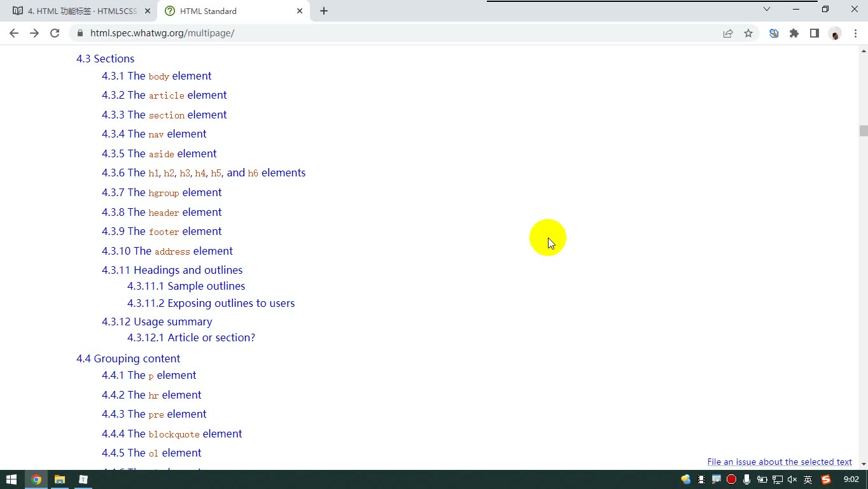Open the Chrome profile avatar
This screenshot has width=868, height=489.
coord(835,33)
